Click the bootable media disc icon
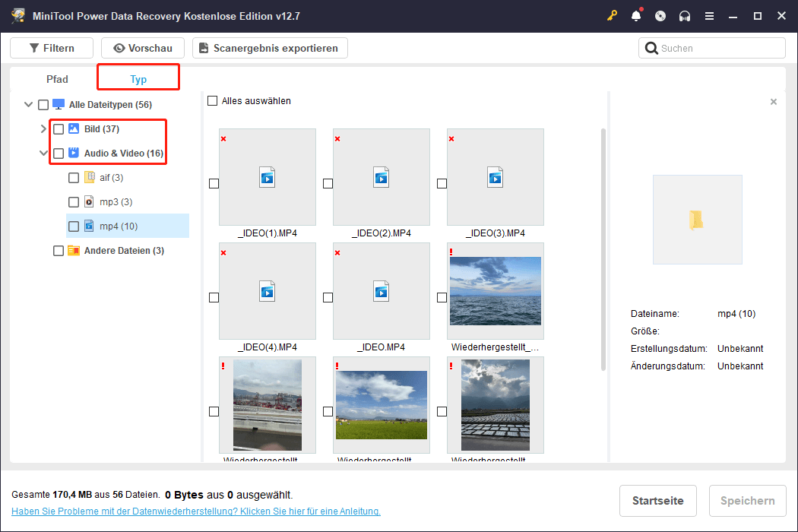Viewport: 798px width, 532px height. pyautogui.click(x=660, y=15)
